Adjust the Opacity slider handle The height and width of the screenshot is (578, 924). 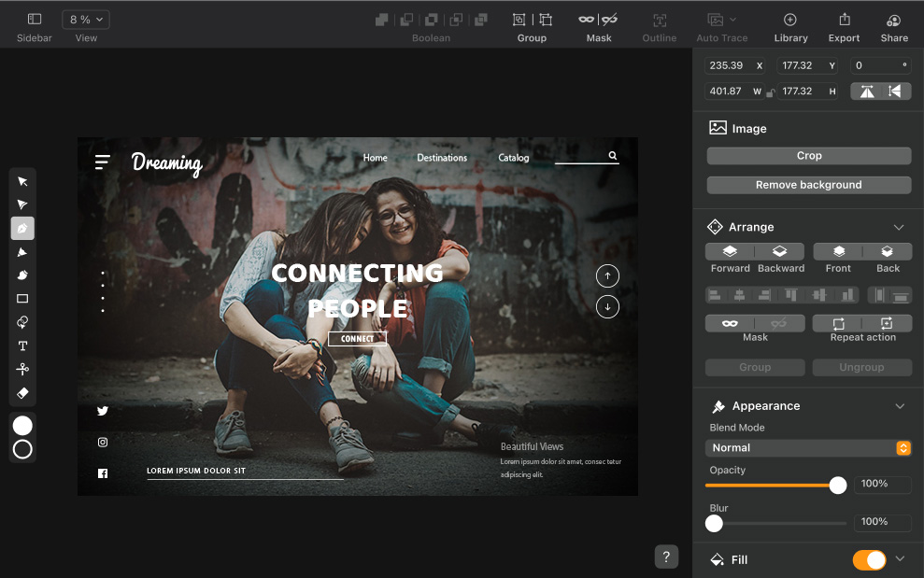tap(837, 485)
